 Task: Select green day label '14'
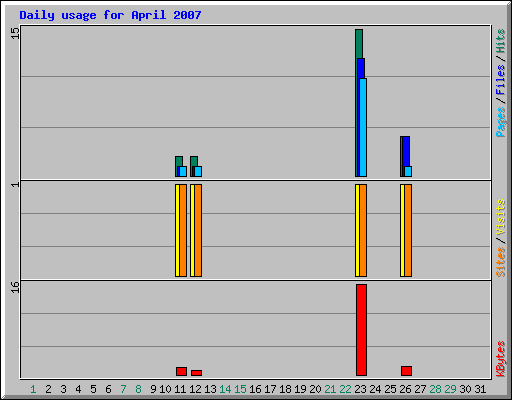click(225, 389)
